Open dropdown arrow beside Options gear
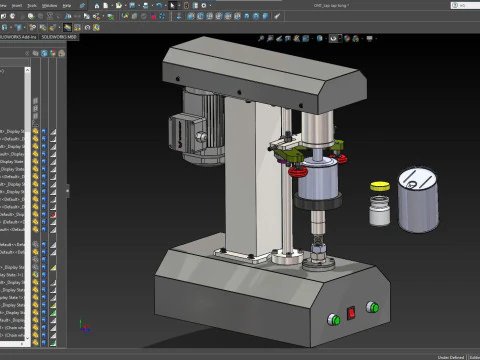Viewport: 480px width, 360px height. point(210,6)
